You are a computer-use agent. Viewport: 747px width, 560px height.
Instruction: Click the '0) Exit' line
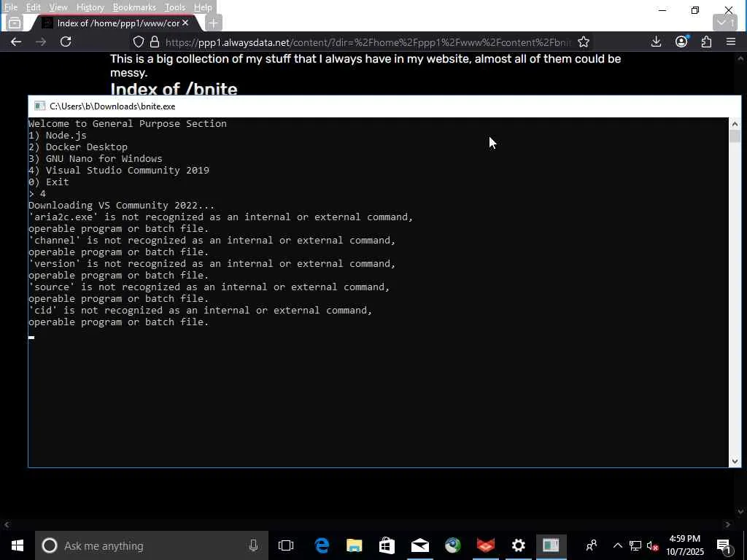(x=49, y=182)
